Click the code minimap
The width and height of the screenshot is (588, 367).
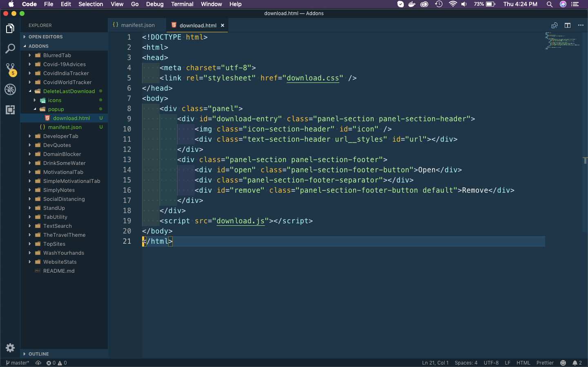tap(563, 41)
